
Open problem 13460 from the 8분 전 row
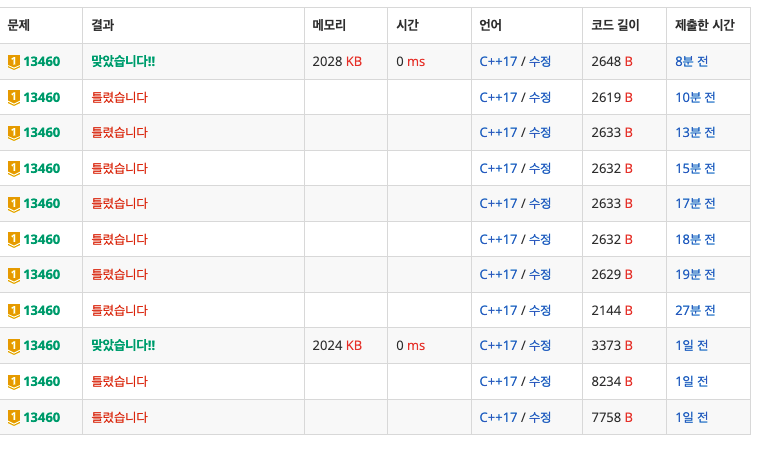point(42,62)
